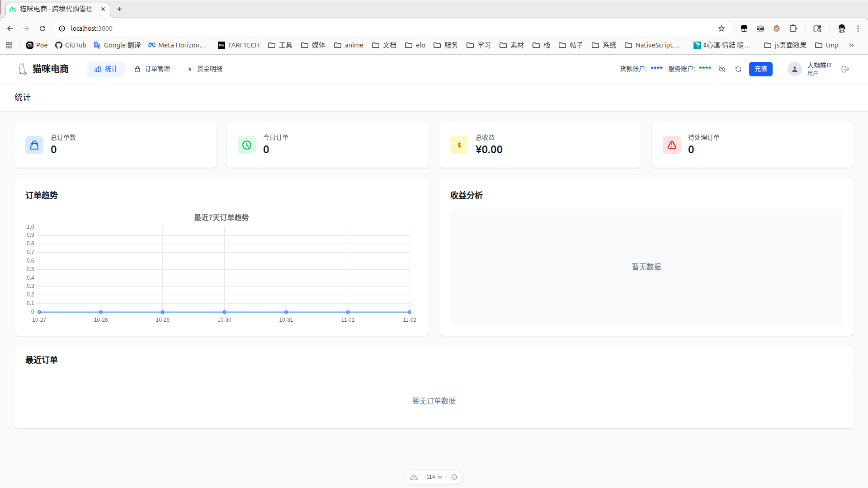
Task: Click the clock icon on 今日订单 card
Action: click(x=247, y=145)
